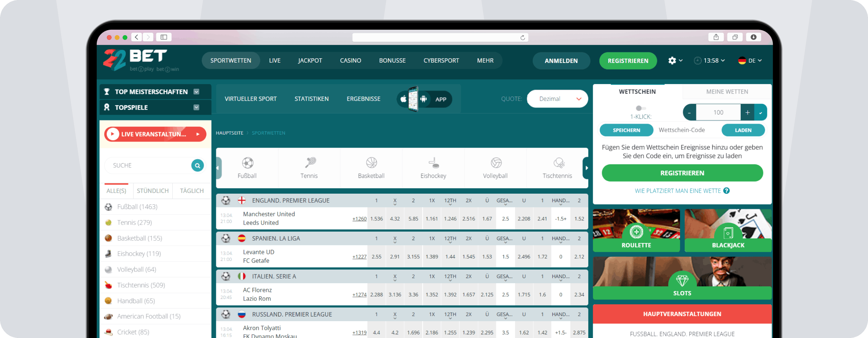868x338 pixels.
Task: Click the Roulette casino tile
Action: [x=636, y=230]
